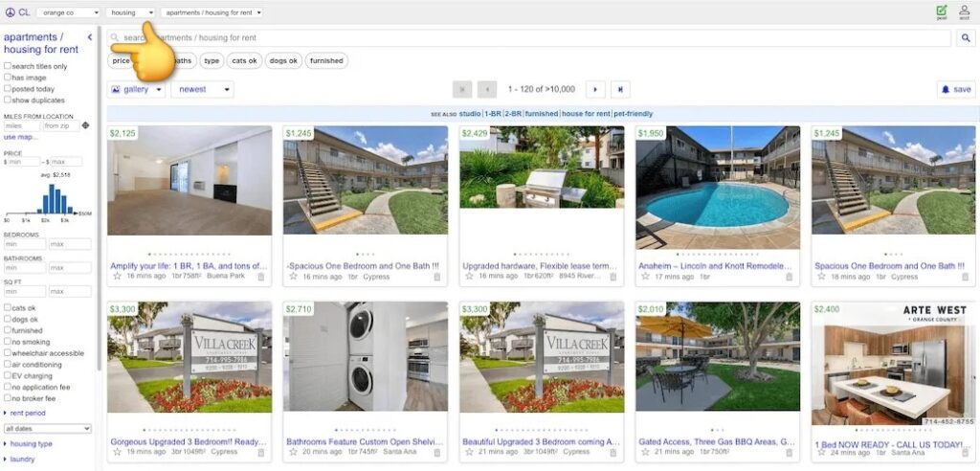Image resolution: width=980 pixels, height=471 pixels.
Task: Check the EV charging option
Action: click(8, 375)
